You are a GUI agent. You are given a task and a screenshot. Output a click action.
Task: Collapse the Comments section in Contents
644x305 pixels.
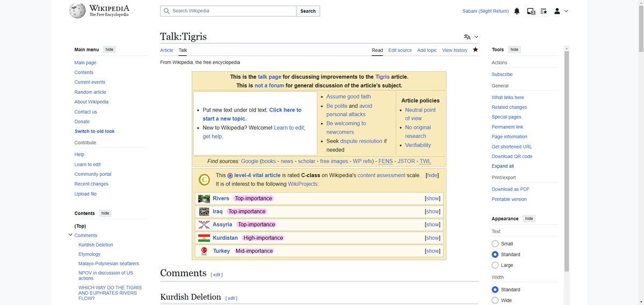[70, 235]
